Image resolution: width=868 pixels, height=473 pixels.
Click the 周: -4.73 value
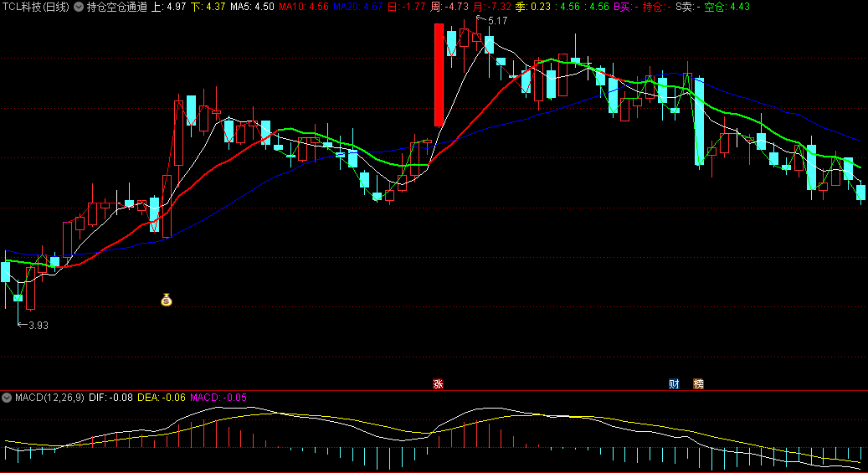tap(449, 7)
